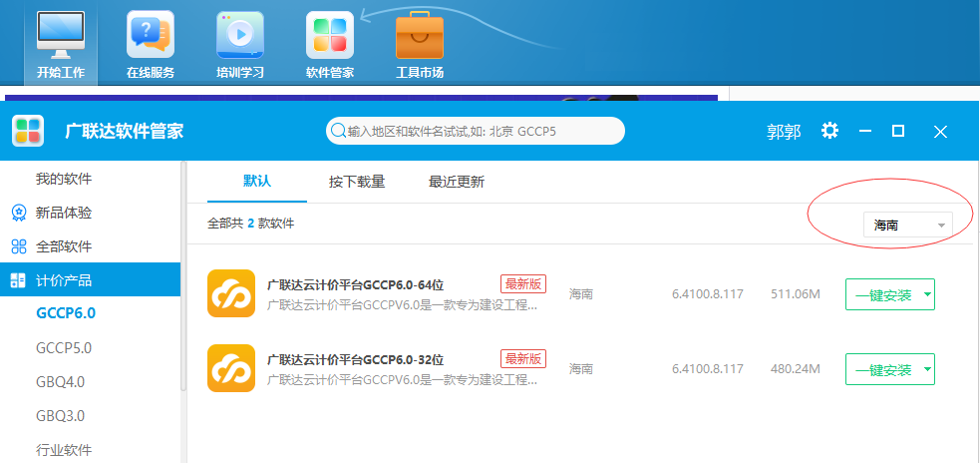Maximize the 软件管家 window
Viewport: 980px width, 463px height.
click(x=898, y=131)
